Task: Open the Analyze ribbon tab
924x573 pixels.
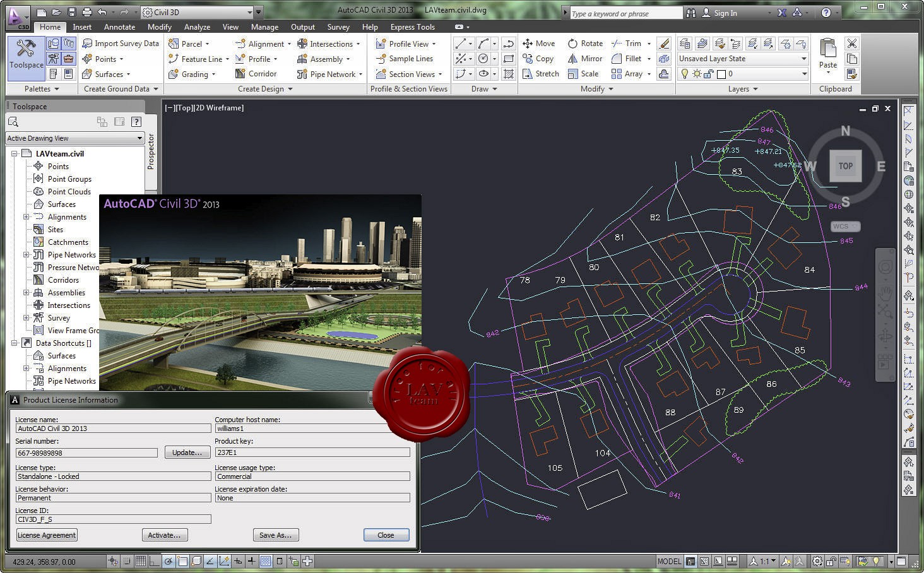Action: click(x=197, y=27)
